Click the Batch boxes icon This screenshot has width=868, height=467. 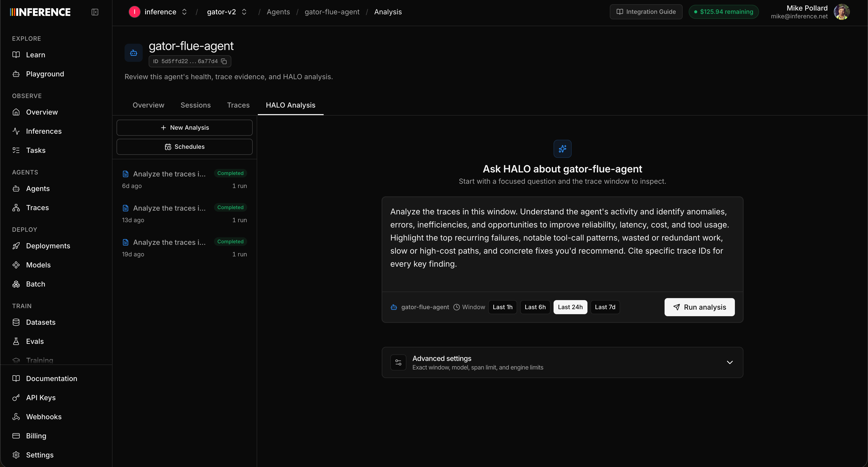pyautogui.click(x=16, y=284)
